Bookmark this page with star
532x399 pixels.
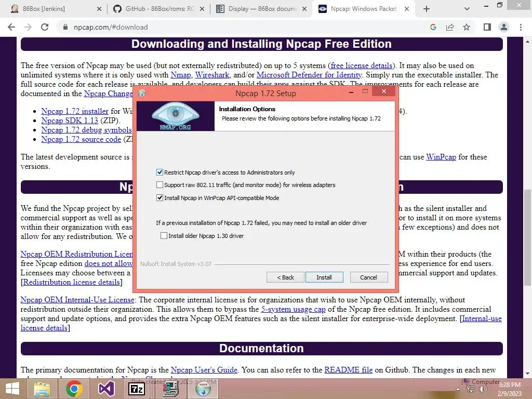coord(467,27)
